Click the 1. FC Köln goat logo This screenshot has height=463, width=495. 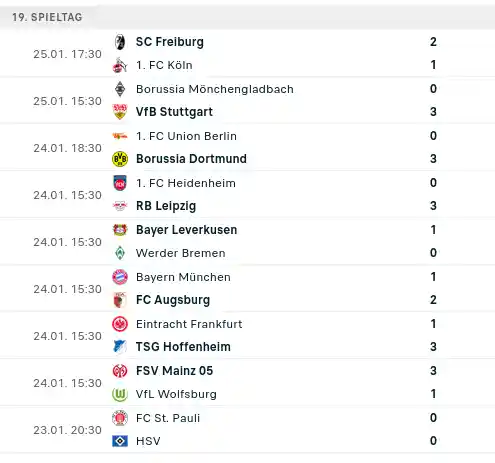pyautogui.click(x=120, y=65)
